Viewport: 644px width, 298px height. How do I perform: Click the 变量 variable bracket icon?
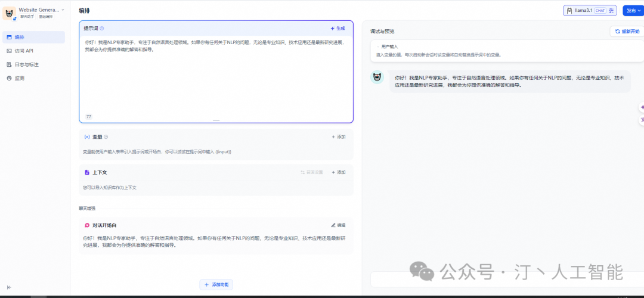click(x=86, y=136)
